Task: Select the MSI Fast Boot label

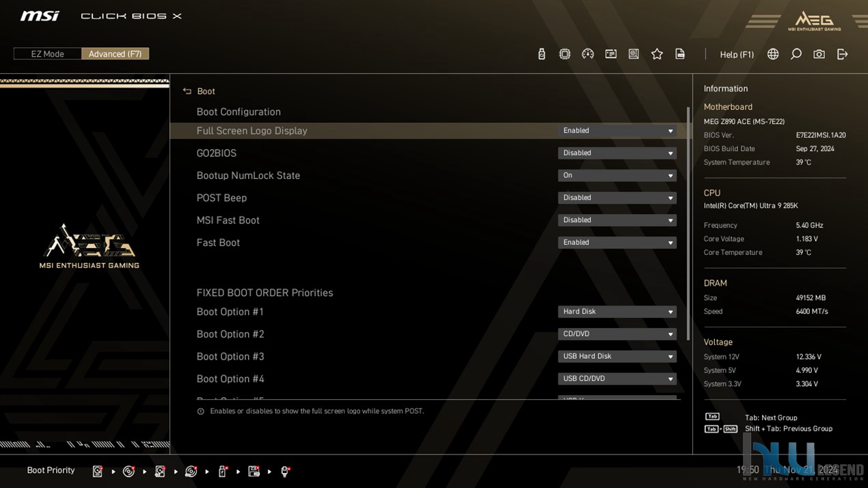Action: click(228, 220)
